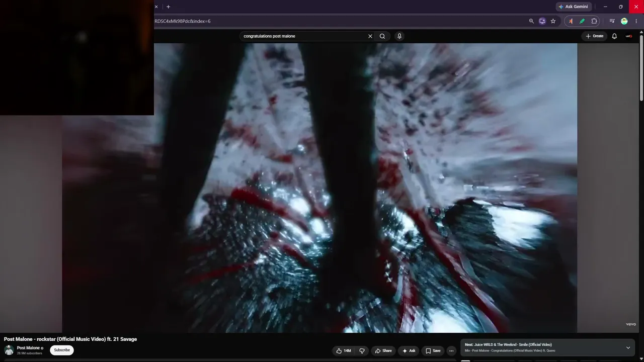Image resolution: width=644 pixels, height=362 pixels.
Task: Click the music video player area
Action: (x=319, y=188)
